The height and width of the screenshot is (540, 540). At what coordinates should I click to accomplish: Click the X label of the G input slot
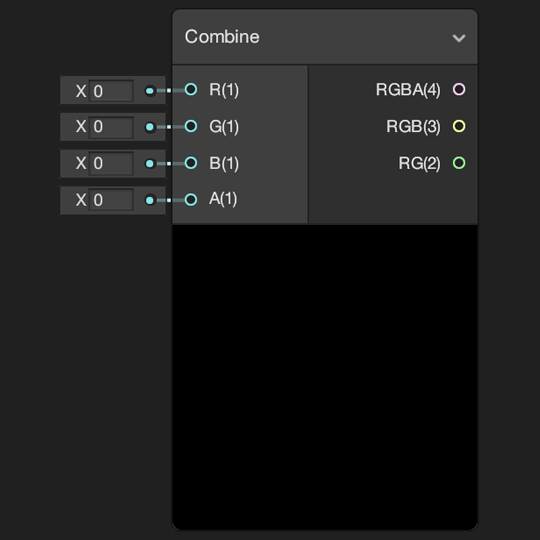81,127
